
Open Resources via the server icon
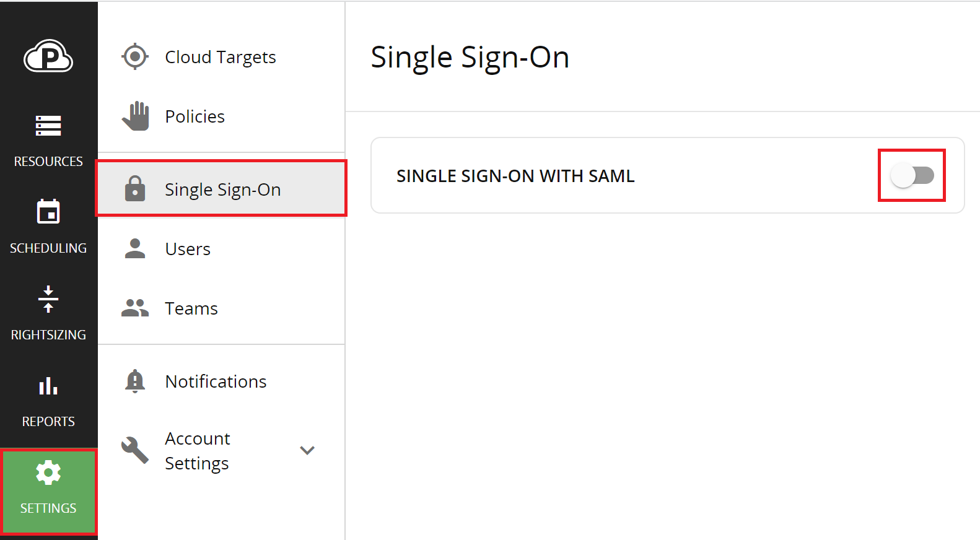(48, 126)
